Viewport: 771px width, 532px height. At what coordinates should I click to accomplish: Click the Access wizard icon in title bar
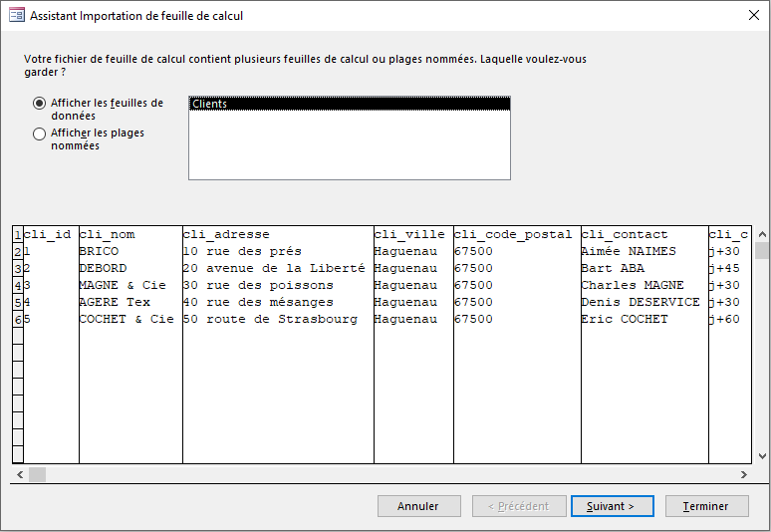coord(16,15)
